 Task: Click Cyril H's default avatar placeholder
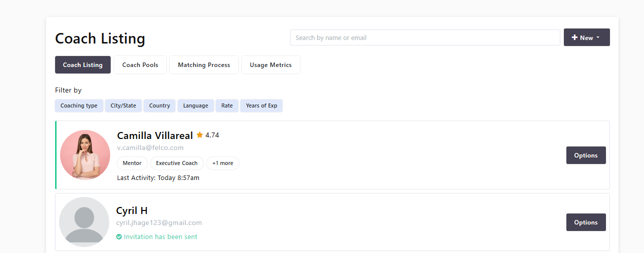pyautogui.click(x=84, y=222)
